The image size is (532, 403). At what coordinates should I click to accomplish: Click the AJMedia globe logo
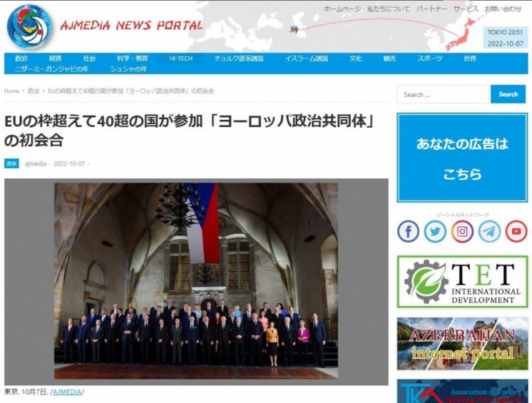point(30,26)
